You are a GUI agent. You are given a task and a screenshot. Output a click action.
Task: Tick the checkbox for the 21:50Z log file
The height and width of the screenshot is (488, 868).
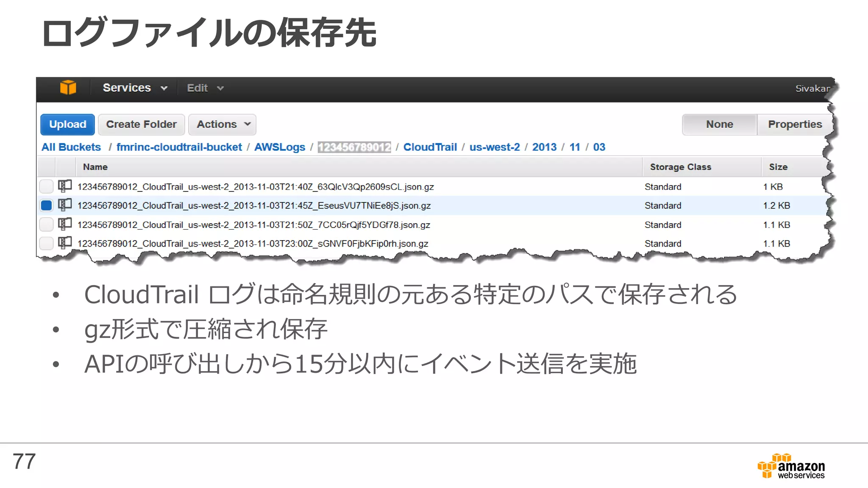46,225
